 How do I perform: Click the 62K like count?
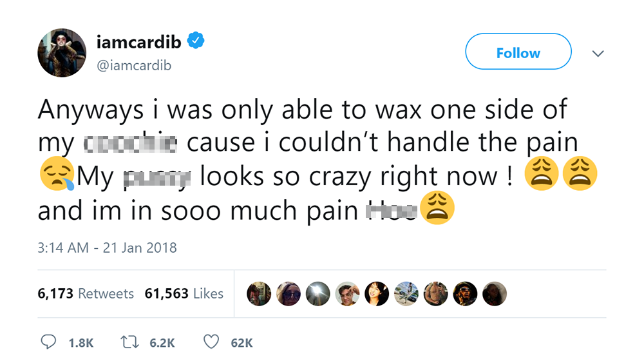point(241,343)
